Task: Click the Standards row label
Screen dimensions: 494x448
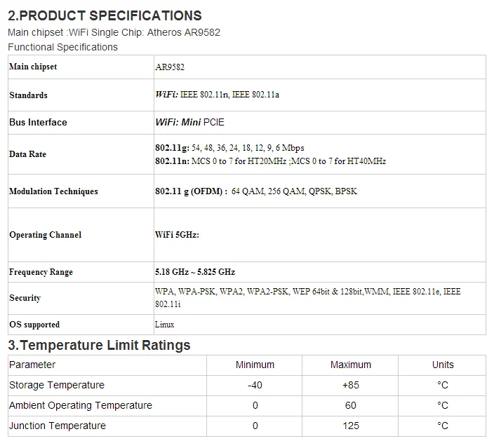Action: point(28,95)
